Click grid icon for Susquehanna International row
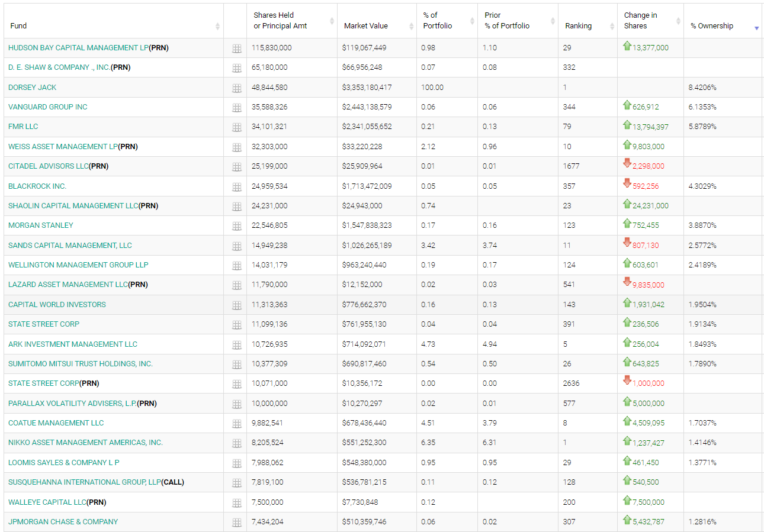764x532 pixels. point(237,483)
